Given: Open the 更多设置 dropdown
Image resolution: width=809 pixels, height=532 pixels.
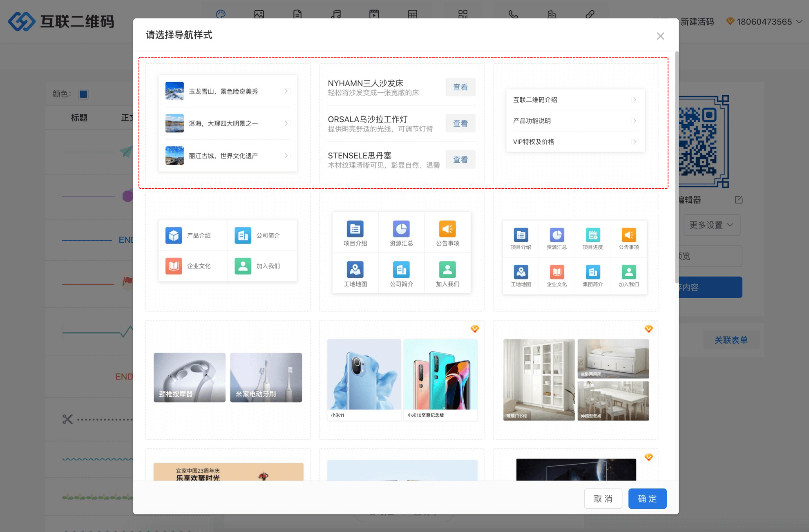Looking at the screenshot, I should [x=711, y=225].
